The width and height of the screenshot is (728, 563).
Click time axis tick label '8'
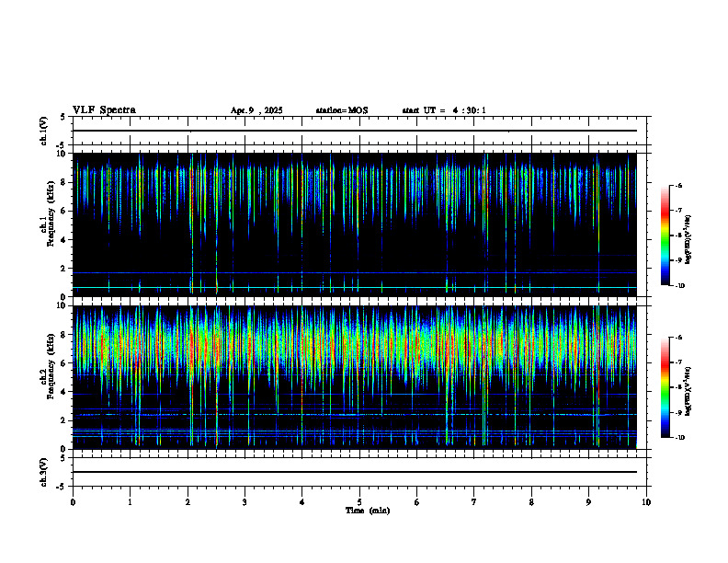[x=531, y=502]
